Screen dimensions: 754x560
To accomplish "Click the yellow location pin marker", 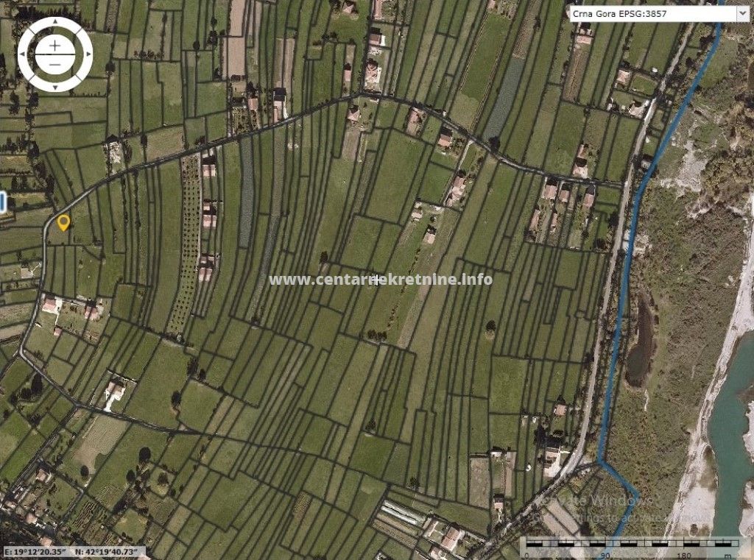I will [x=63, y=221].
